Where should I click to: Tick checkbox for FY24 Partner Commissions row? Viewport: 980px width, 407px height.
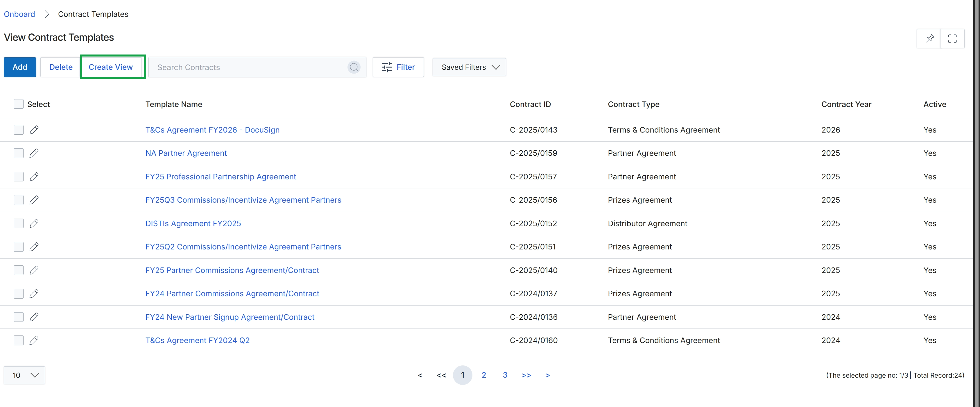(19, 294)
